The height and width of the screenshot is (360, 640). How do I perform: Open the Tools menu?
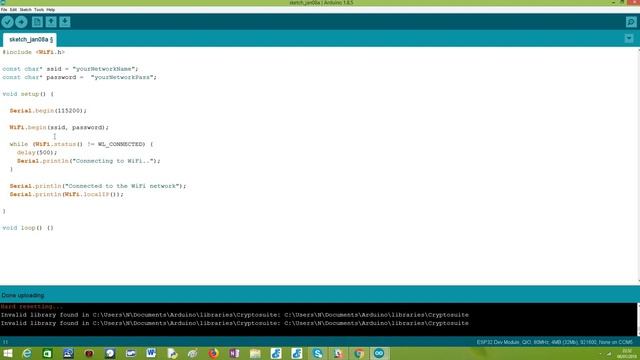coord(39,9)
